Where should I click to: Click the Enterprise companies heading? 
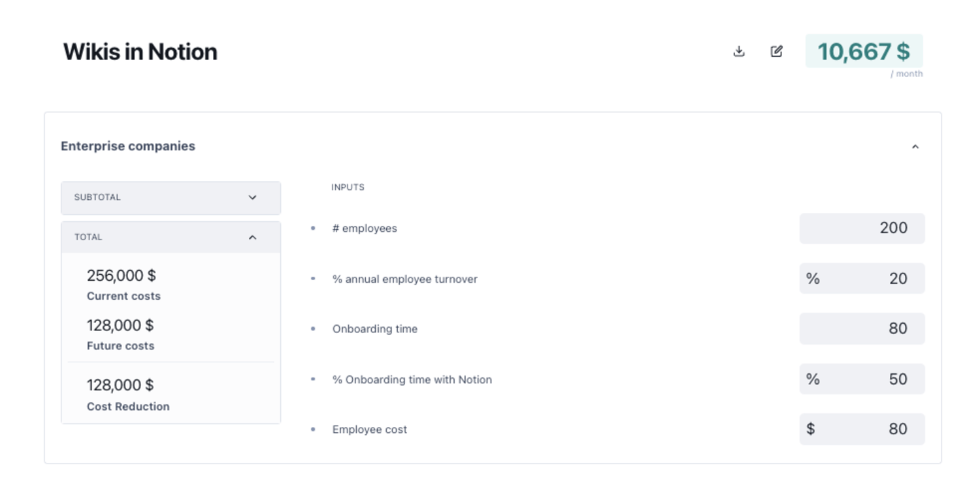pyautogui.click(x=128, y=146)
